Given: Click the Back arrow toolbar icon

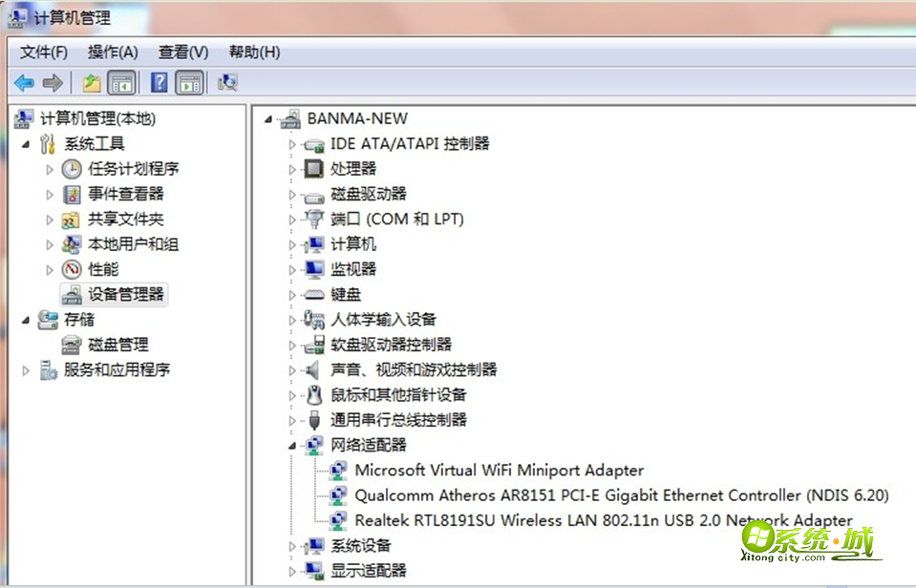Looking at the screenshot, I should tap(24, 83).
